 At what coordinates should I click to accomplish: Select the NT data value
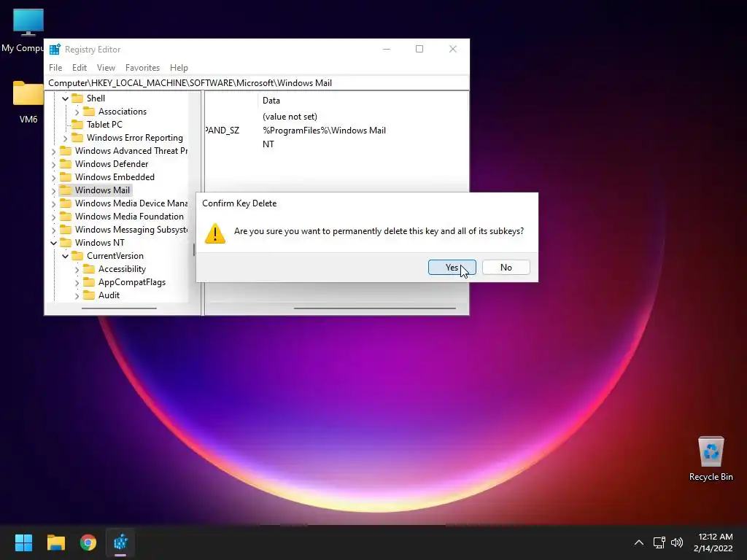pos(268,144)
